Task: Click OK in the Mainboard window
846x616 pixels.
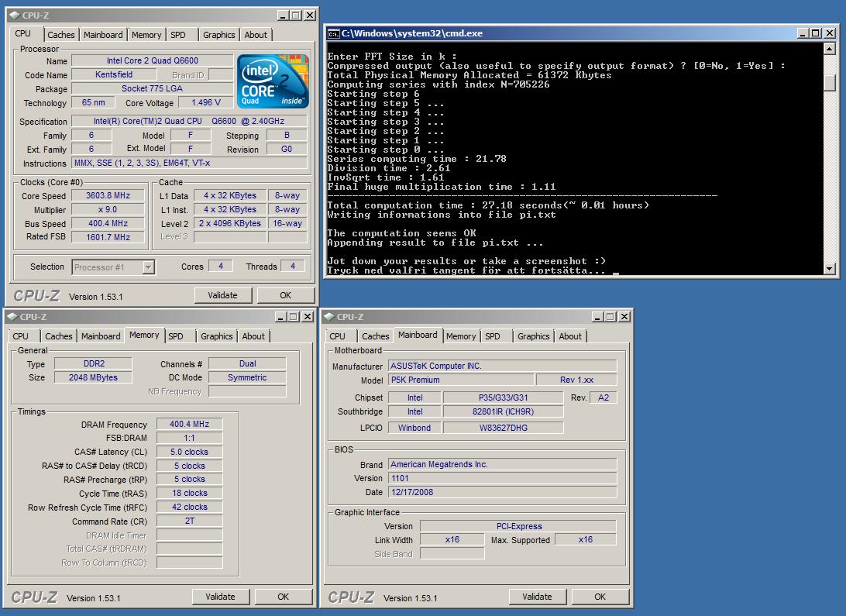Action: click(x=600, y=597)
